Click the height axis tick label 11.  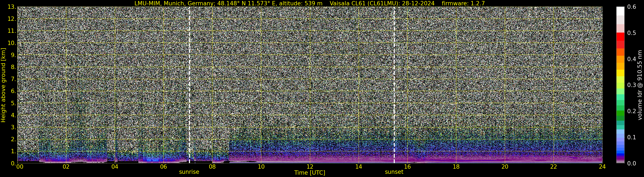point(12,31)
